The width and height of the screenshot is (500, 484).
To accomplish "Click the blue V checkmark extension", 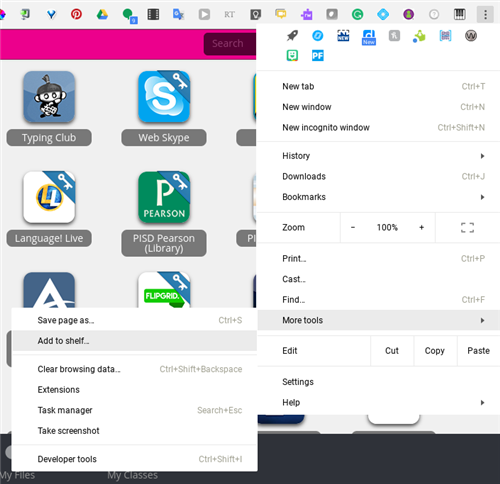I will (x=51, y=14).
